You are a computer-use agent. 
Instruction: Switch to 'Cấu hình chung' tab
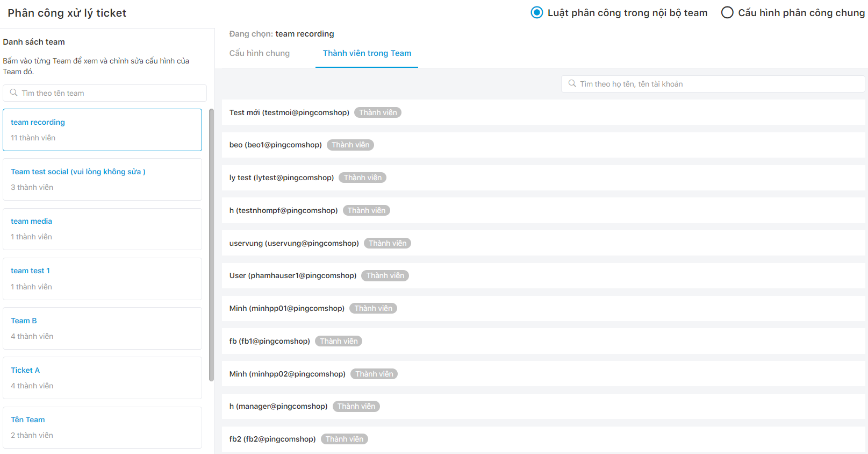[260, 53]
